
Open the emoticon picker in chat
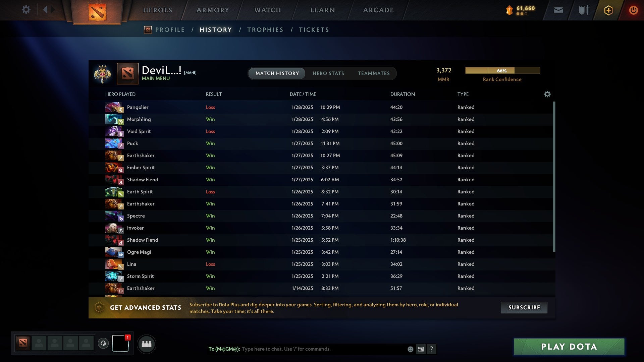pos(410,349)
